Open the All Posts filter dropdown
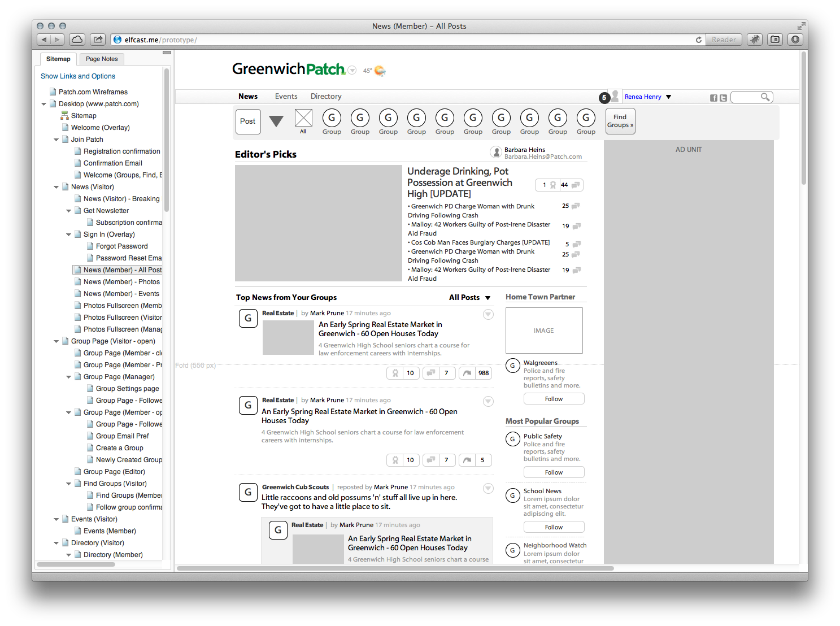This screenshot has width=840, height=626. coord(469,297)
